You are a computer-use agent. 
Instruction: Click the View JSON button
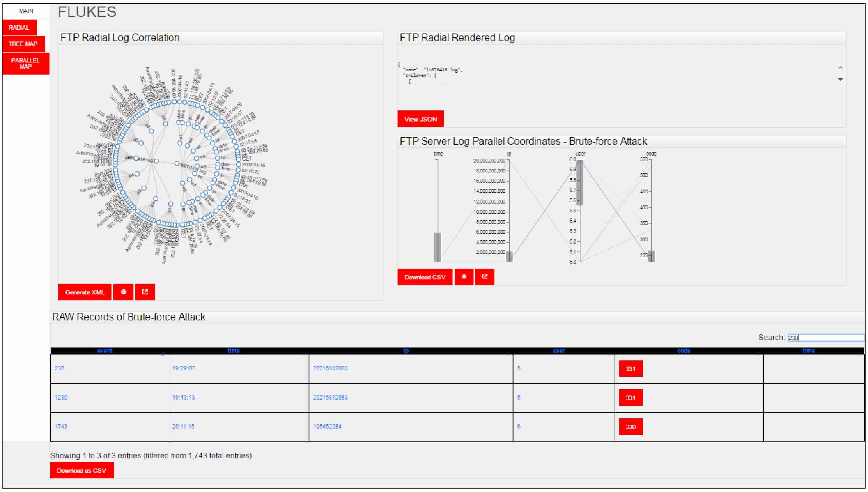(420, 119)
